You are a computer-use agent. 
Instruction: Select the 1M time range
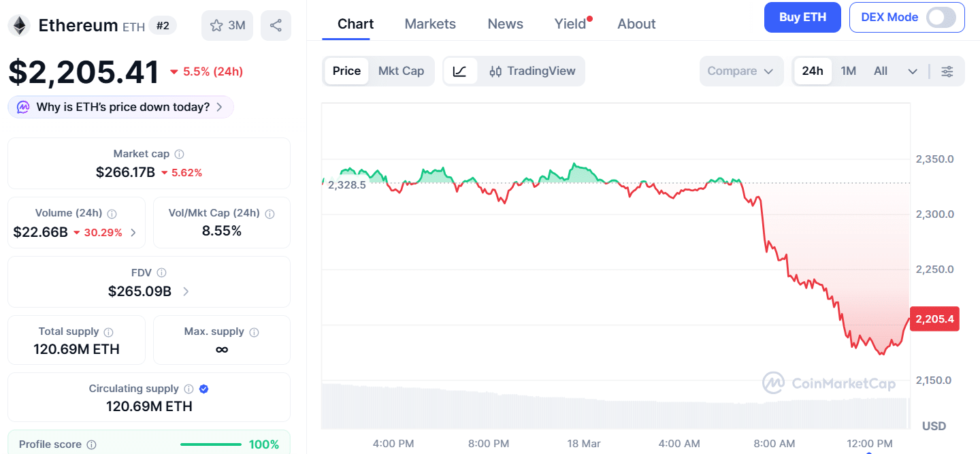click(x=848, y=71)
